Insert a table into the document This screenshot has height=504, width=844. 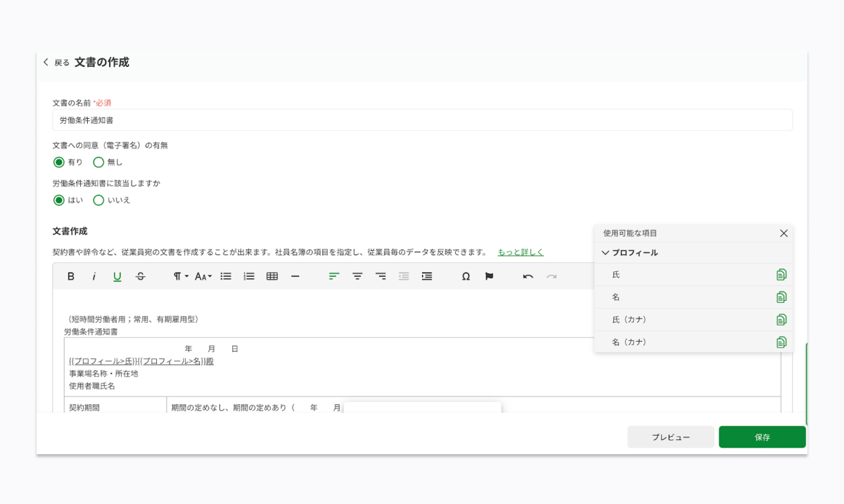pyautogui.click(x=271, y=276)
